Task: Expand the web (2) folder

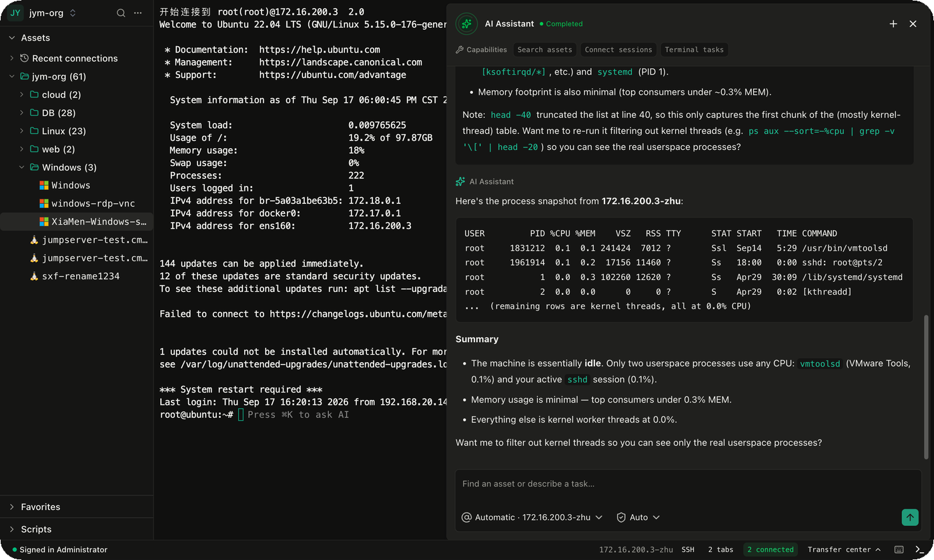Action: tap(21, 149)
